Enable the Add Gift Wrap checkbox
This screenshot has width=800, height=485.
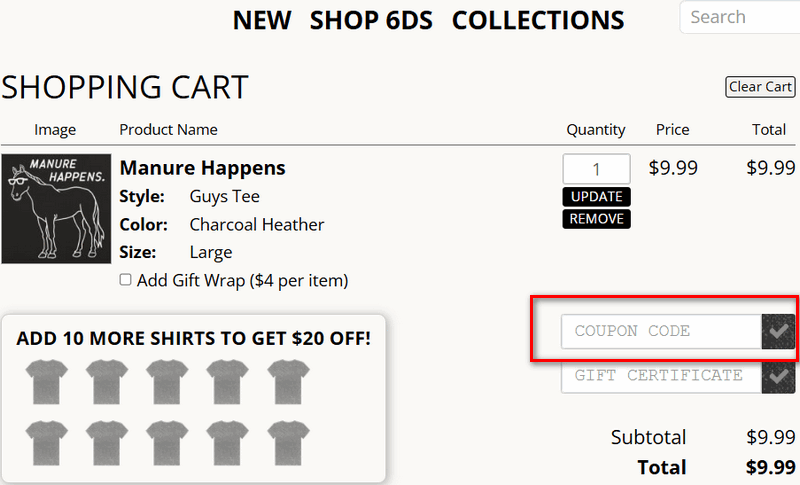[126, 280]
